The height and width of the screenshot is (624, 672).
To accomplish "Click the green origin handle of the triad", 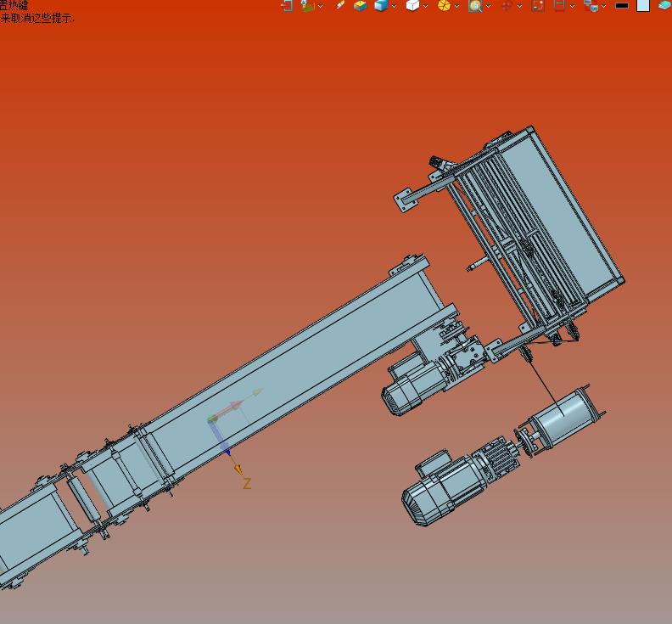I will pyautogui.click(x=212, y=419).
